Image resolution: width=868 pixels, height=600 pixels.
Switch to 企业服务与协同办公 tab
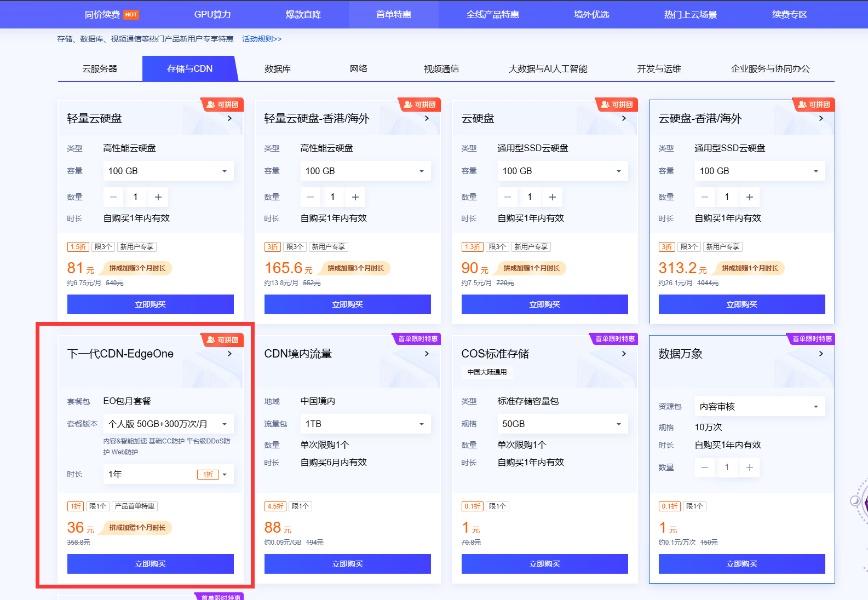pyautogui.click(x=770, y=69)
